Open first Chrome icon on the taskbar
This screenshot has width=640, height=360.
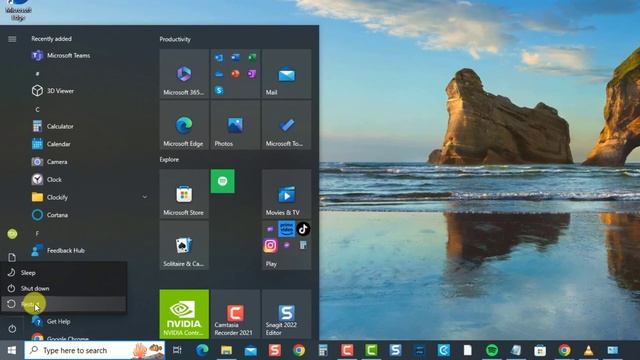[299, 350]
